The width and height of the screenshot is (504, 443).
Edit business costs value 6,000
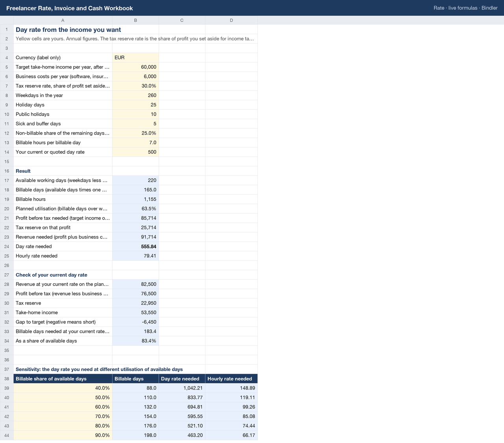(135, 76)
